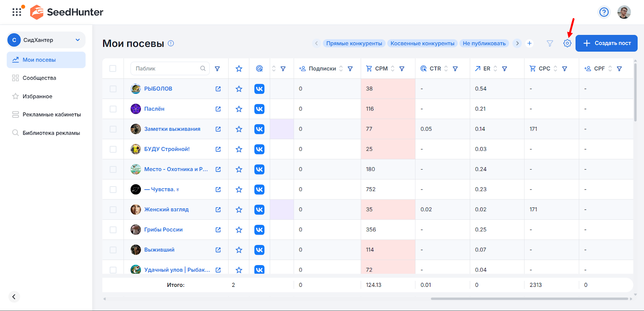644x311 pixels.
Task: Sort by the ER column arrows
Action: pyautogui.click(x=495, y=69)
